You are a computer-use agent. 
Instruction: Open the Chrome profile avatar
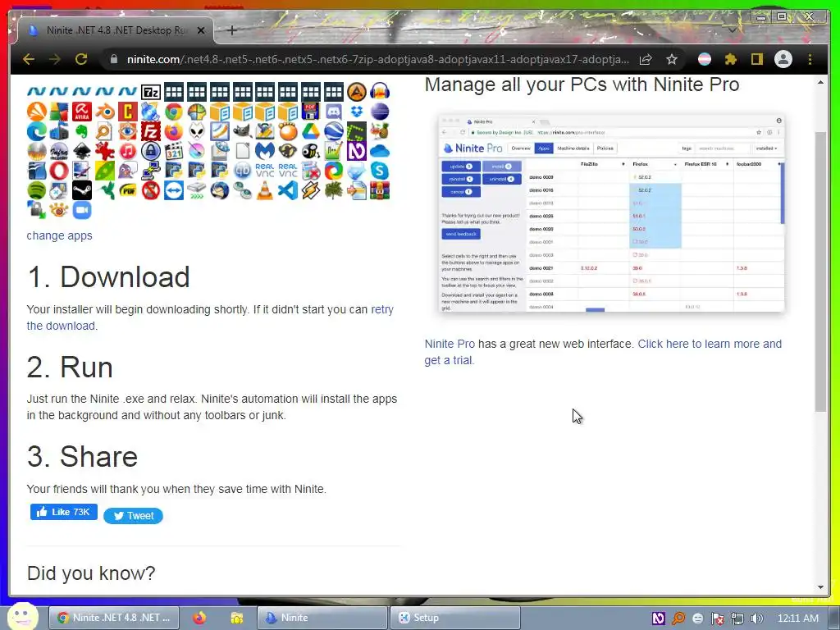tap(783, 59)
